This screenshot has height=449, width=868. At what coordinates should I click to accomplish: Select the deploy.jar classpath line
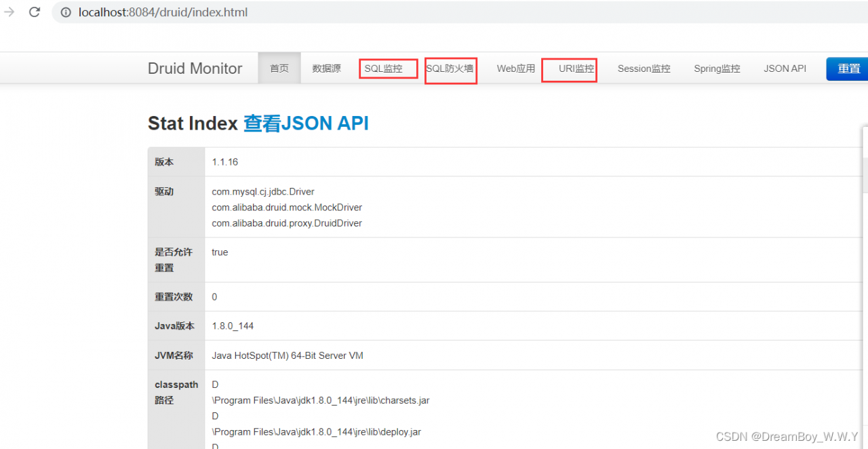[x=317, y=431]
